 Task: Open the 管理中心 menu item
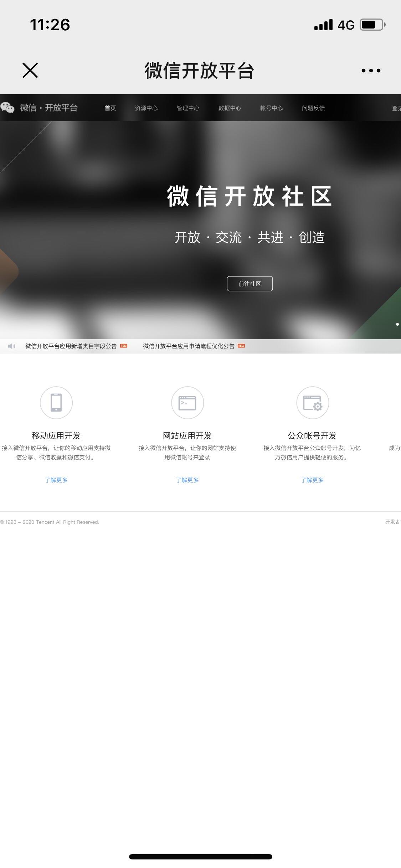pyautogui.click(x=188, y=108)
